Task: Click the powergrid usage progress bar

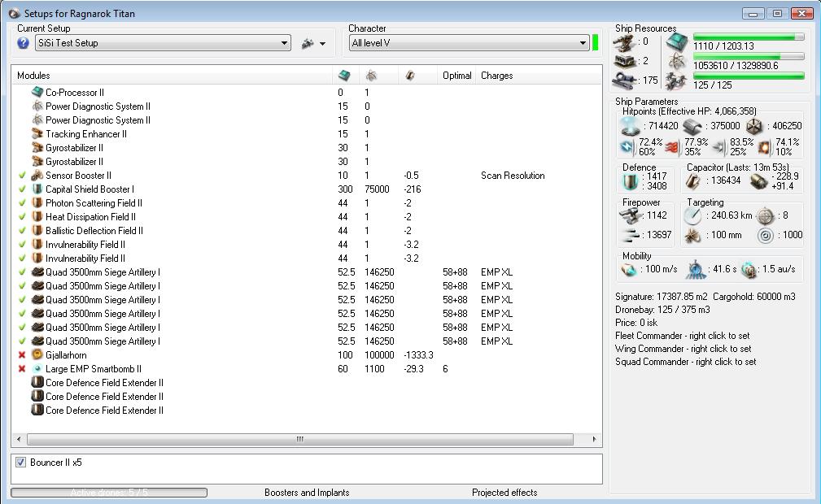Action: 749,57
